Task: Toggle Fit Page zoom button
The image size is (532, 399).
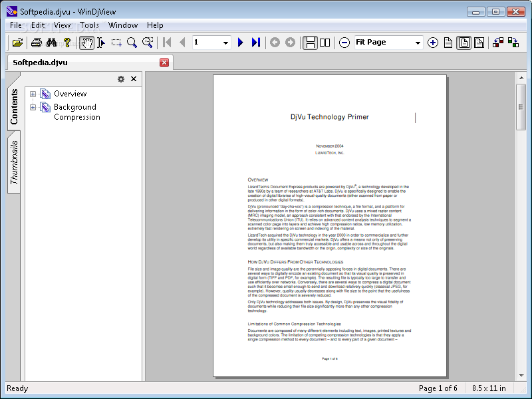Action: [464, 43]
